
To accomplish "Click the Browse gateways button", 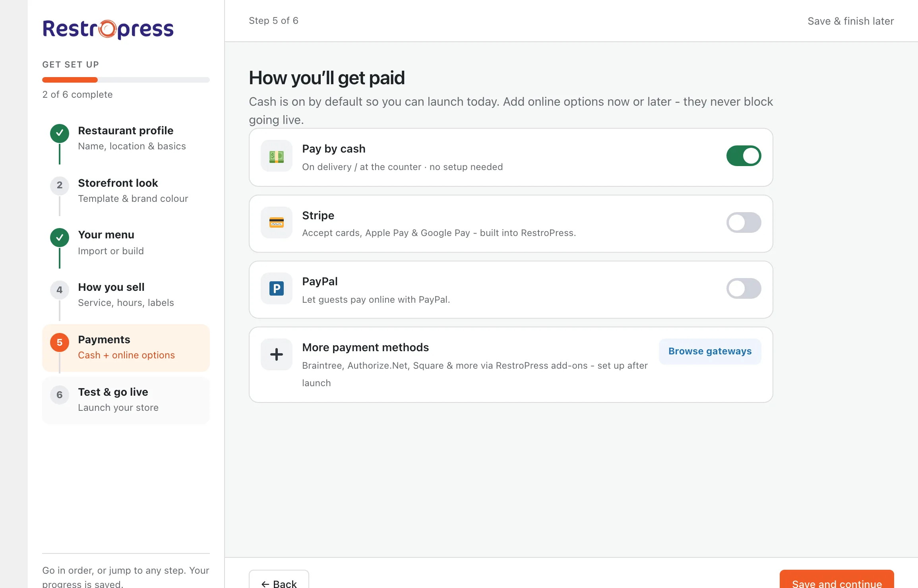I will 710,351.
